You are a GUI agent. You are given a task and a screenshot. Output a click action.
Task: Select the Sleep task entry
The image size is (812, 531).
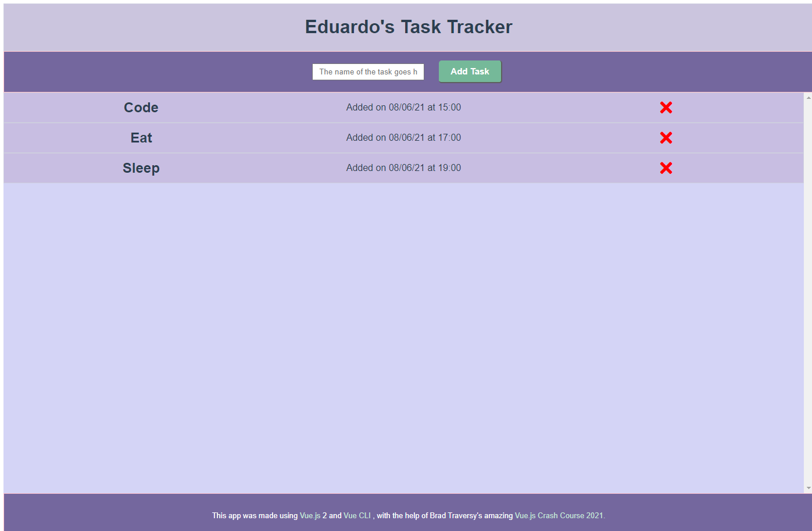point(141,168)
